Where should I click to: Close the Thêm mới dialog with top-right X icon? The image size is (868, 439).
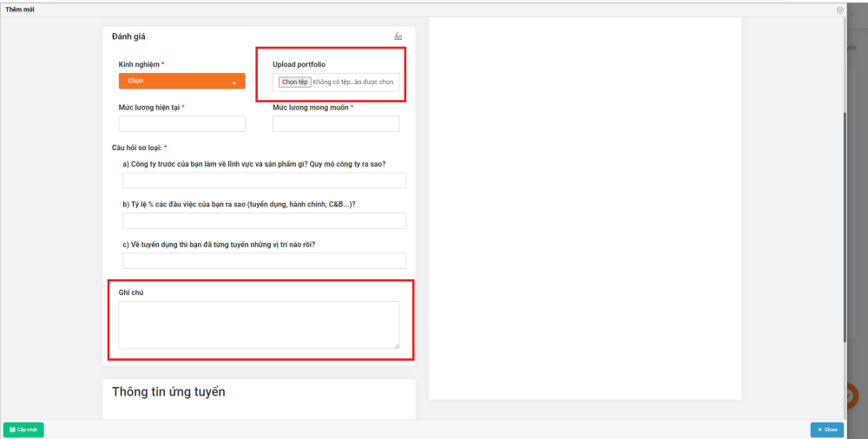pos(839,10)
